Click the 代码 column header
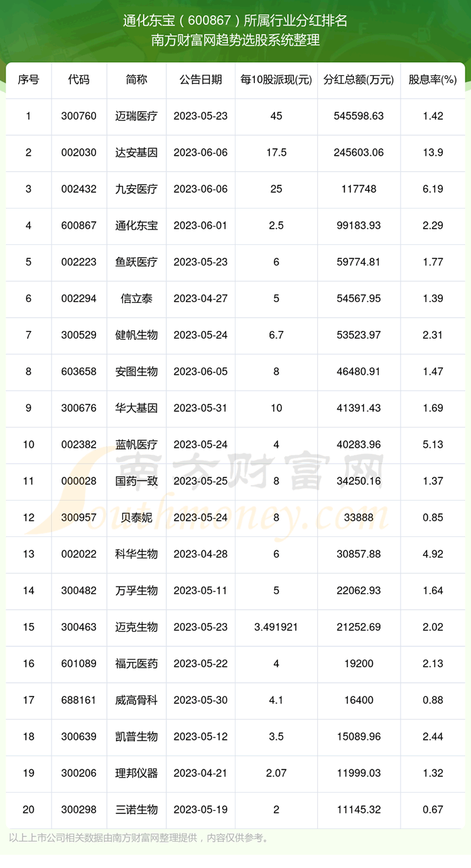 pos(79,80)
